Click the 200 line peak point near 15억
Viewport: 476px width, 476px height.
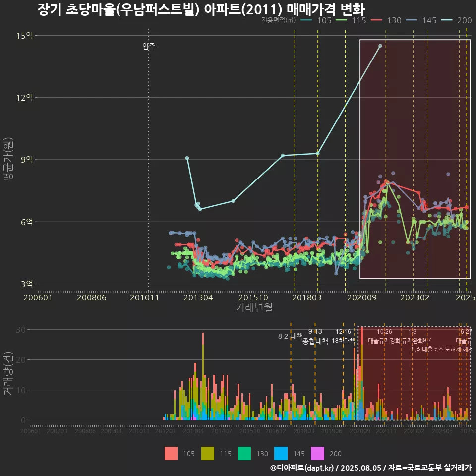pos(380,46)
